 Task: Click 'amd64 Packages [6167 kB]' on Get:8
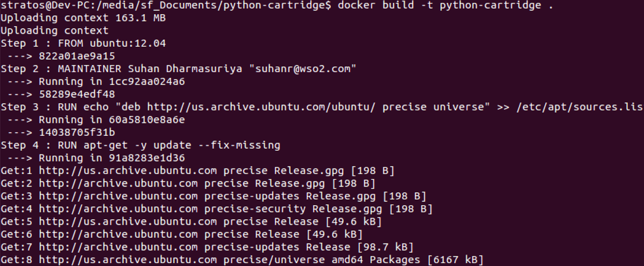(407, 260)
